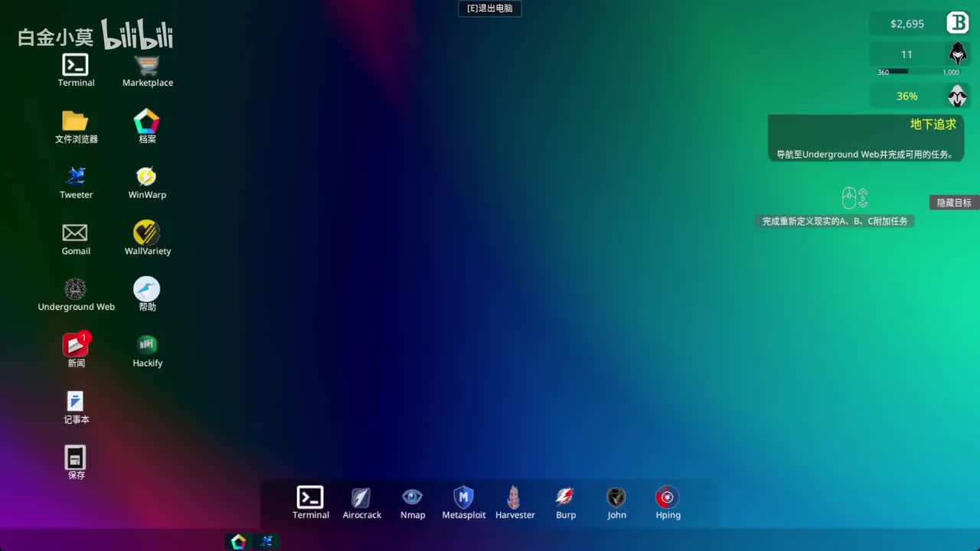This screenshot has height=551, width=980.
Task: Click the mask anonymity icon beside 36%
Action: coord(958,96)
